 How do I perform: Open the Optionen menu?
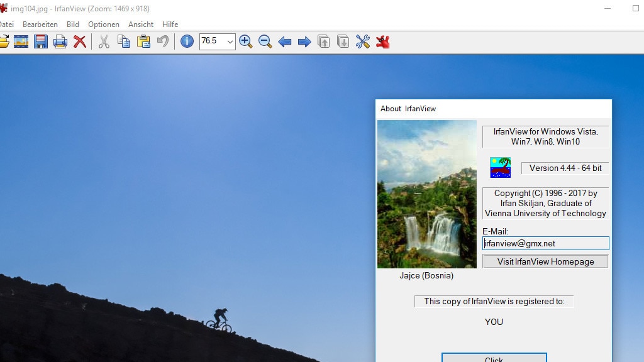click(103, 24)
